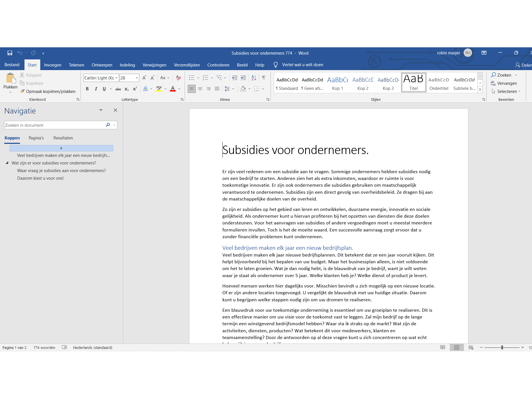Open highlight color dropdown arrow
This screenshot has height=399, width=532.
[166, 89]
